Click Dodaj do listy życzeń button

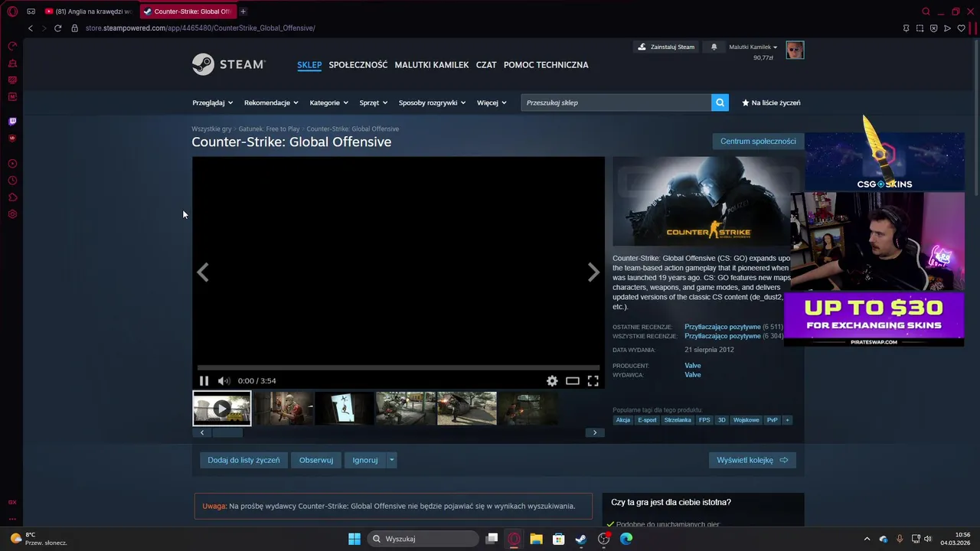[243, 460]
